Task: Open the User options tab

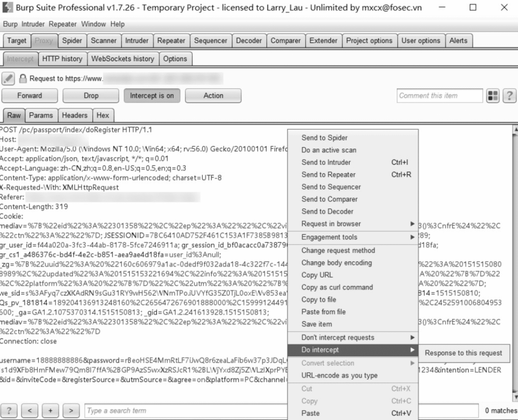Action: tap(421, 41)
